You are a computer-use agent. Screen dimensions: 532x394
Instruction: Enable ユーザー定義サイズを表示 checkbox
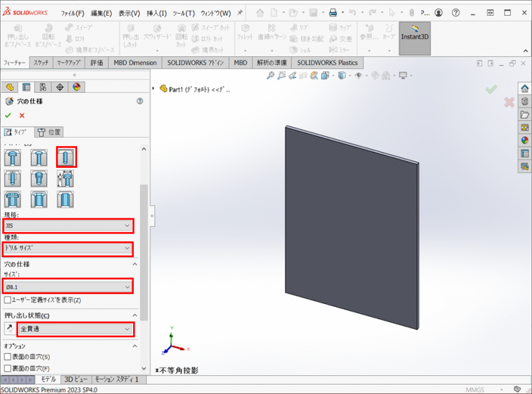coord(8,300)
